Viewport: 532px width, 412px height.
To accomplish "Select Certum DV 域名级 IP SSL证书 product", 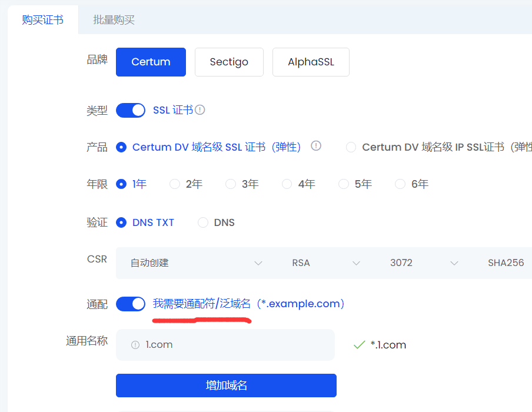I will click(351, 147).
